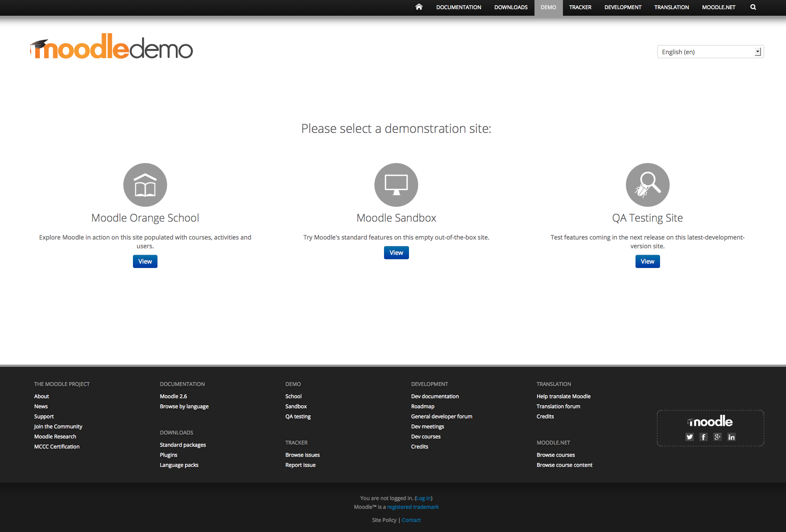This screenshot has width=786, height=532.
Task: Open Moodle's Twitter icon in footer
Action: pyautogui.click(x=690, y=437)
